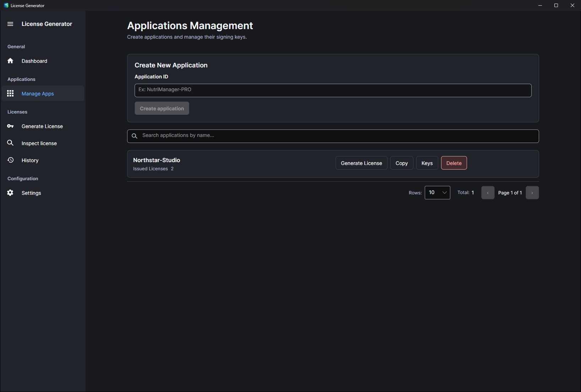
Task: Click the Generate License key icon
Action: [10, 126]
